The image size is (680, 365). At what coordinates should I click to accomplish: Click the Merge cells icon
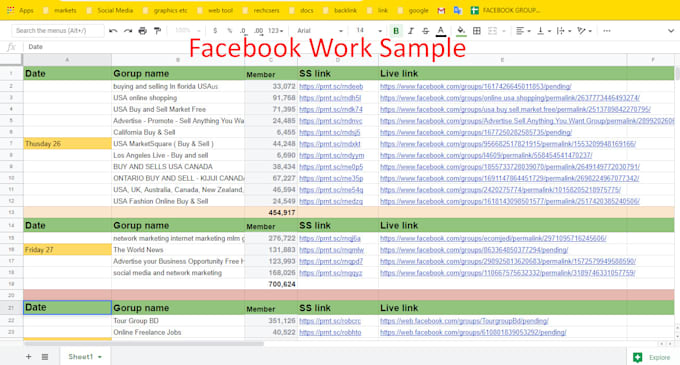[x=492, y=31]
